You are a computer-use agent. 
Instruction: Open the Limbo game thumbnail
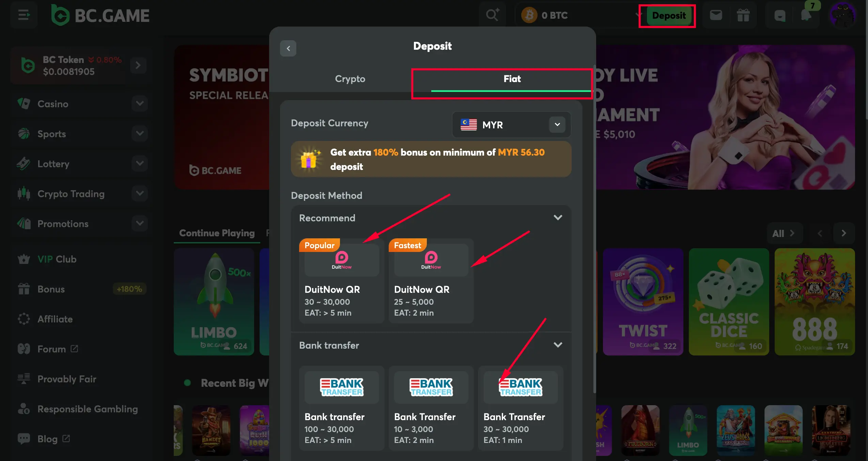(214, 302)
